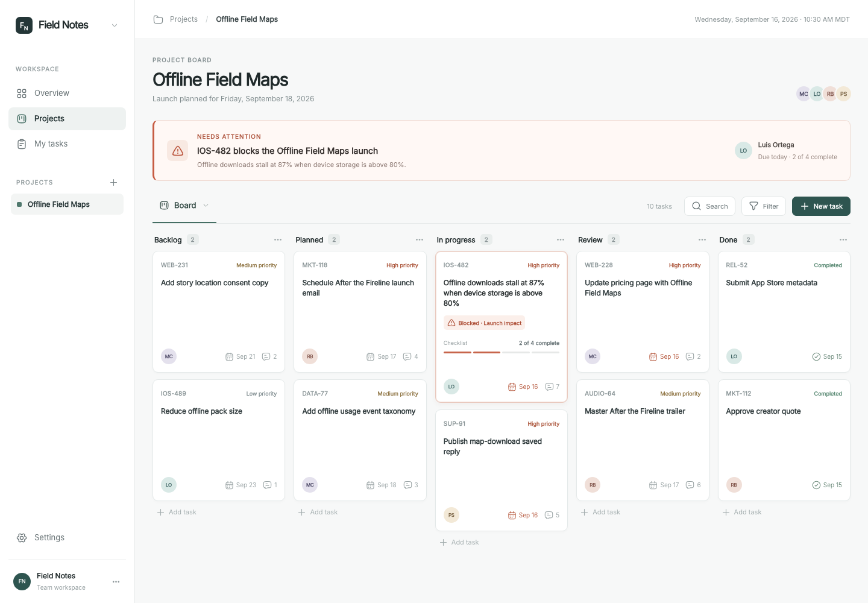
Task: Click Add task under Review column
Action: [600, 513]
